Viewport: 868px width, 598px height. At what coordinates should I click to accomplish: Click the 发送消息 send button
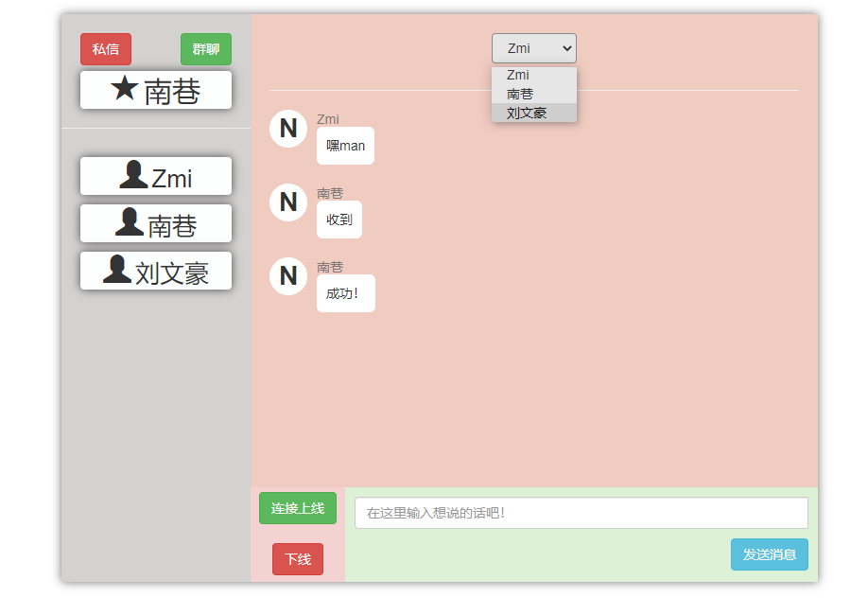point(769,554)
